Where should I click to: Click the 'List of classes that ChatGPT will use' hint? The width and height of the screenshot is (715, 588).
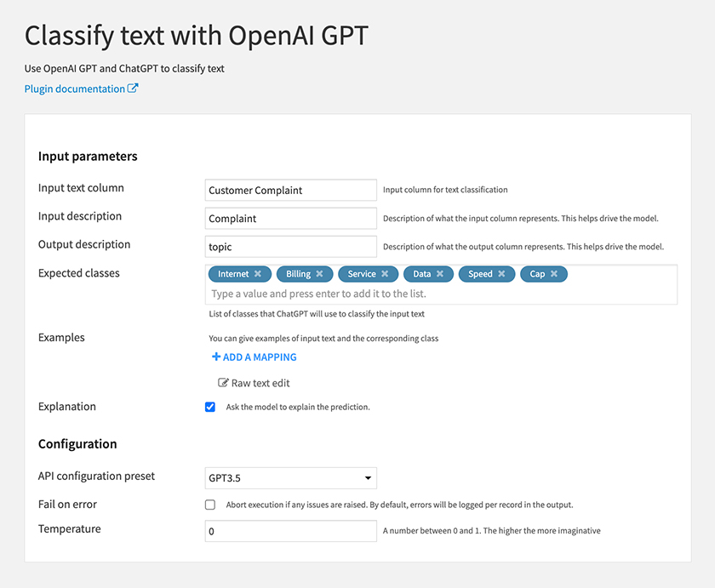coord(317,314)
